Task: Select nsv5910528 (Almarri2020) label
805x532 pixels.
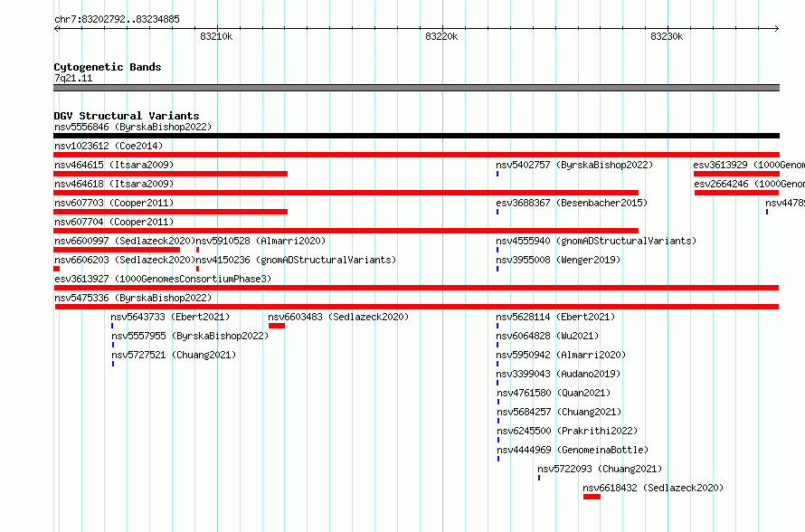Action: click(x=260, y=241)
